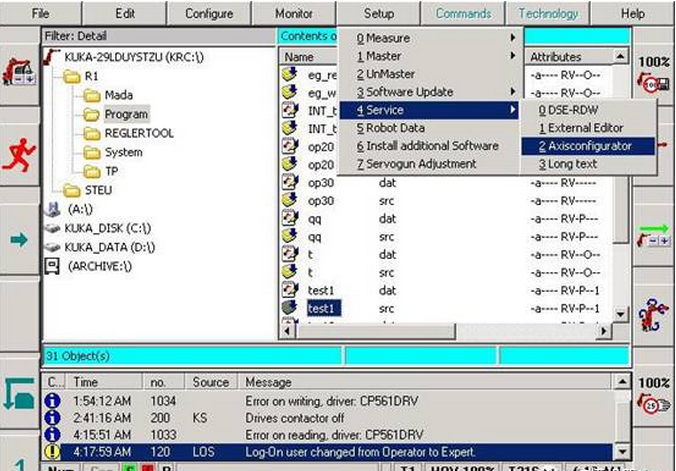
Task: Select Long text in Service submenu
Action: (x=588, y=164)
